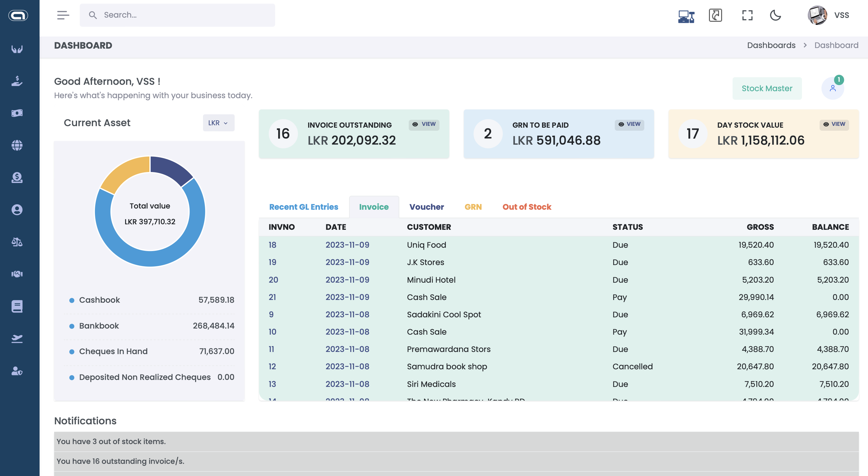Click the hamburger menu toggle icon

tap(63, 15)
